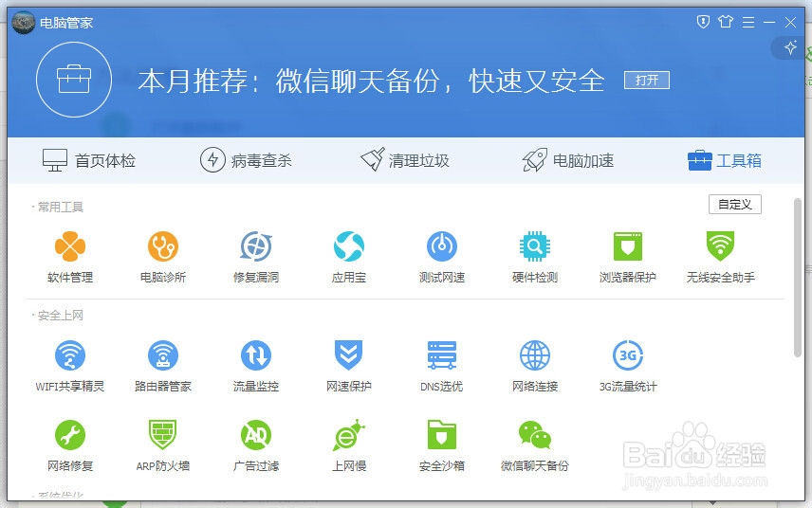Launch 上网慢 slow internet tool
This screenshot has width=812, height=508.
[349, 445]
